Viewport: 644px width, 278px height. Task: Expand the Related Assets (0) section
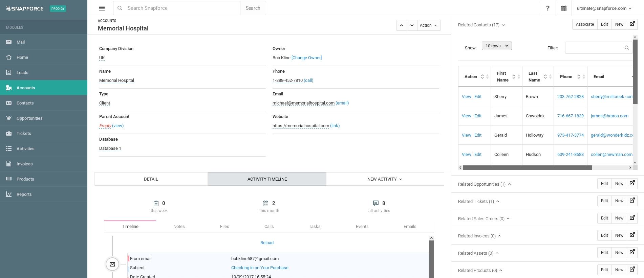click(478, 253)
